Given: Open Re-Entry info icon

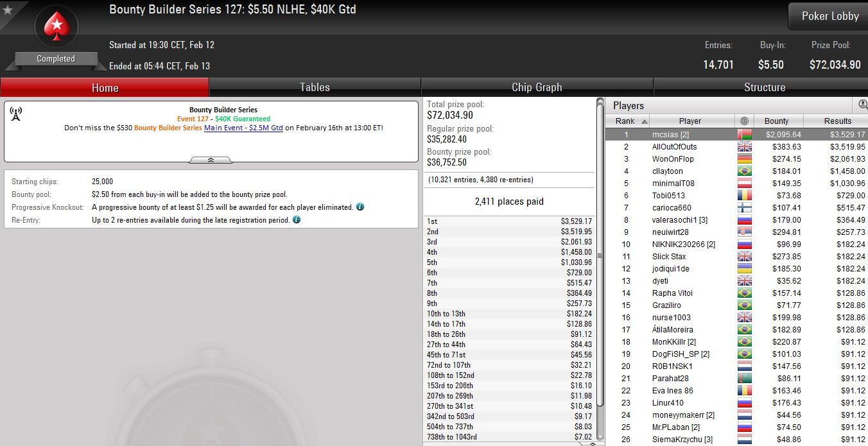Looking at the screenshot, I should click(x=296, y=219).
